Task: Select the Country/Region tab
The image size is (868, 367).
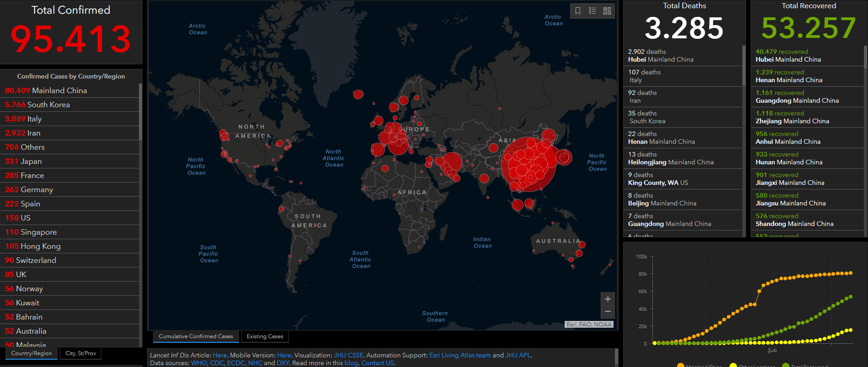Action: [32, 353]
